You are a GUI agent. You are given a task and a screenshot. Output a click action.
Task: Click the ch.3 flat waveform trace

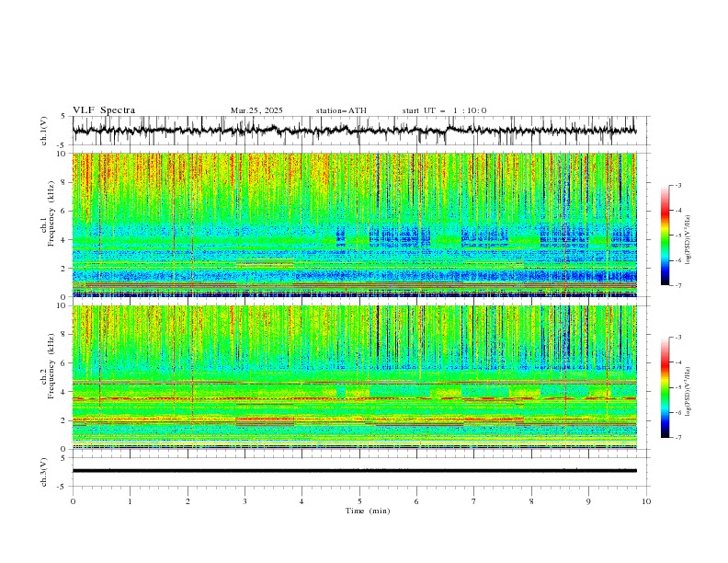click(x=354, y=471)
